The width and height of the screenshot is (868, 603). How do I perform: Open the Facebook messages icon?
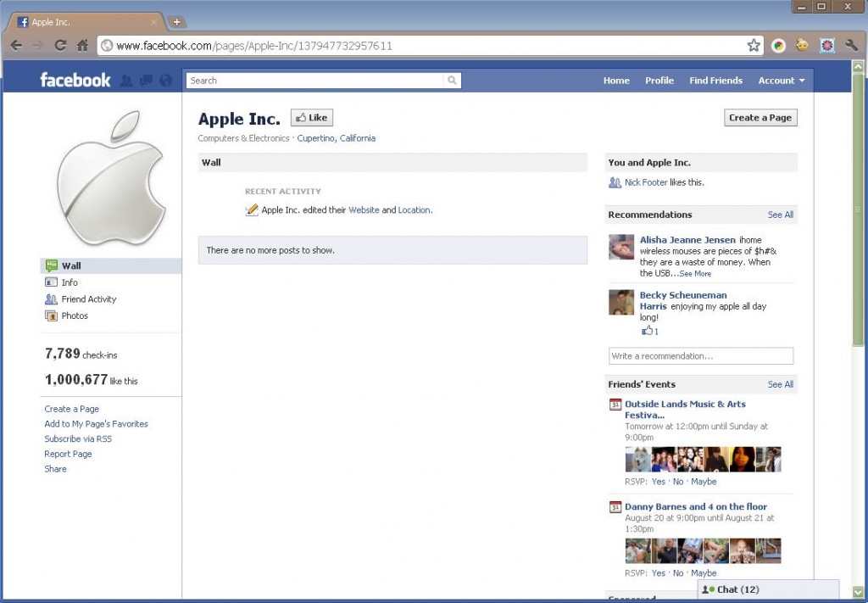click(146, 81)
